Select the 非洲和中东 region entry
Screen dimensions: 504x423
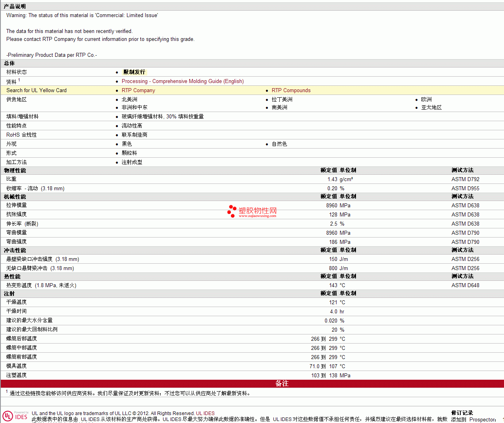pos(135,107)
